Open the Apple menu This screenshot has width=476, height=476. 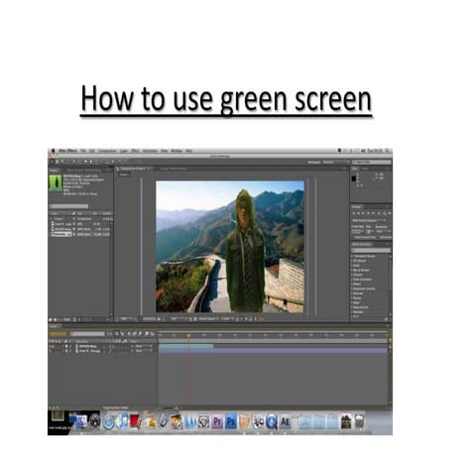click(x=53, y=151)
